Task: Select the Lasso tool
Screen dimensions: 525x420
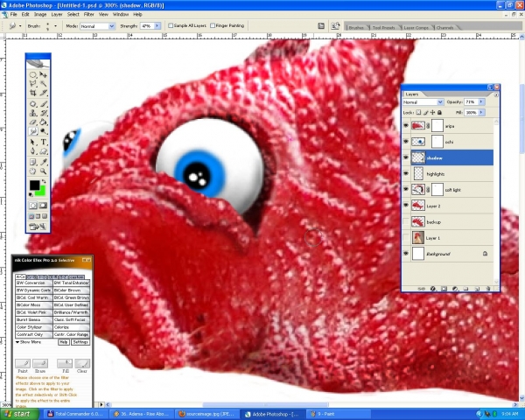Action: pyautogui.click(x=33, y=83)
